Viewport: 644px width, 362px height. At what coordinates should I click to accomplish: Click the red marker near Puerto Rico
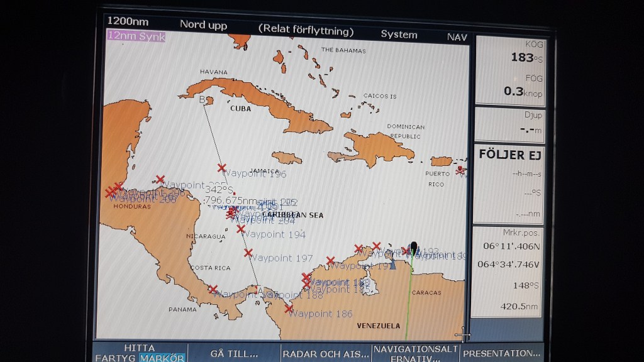[461, 169]
